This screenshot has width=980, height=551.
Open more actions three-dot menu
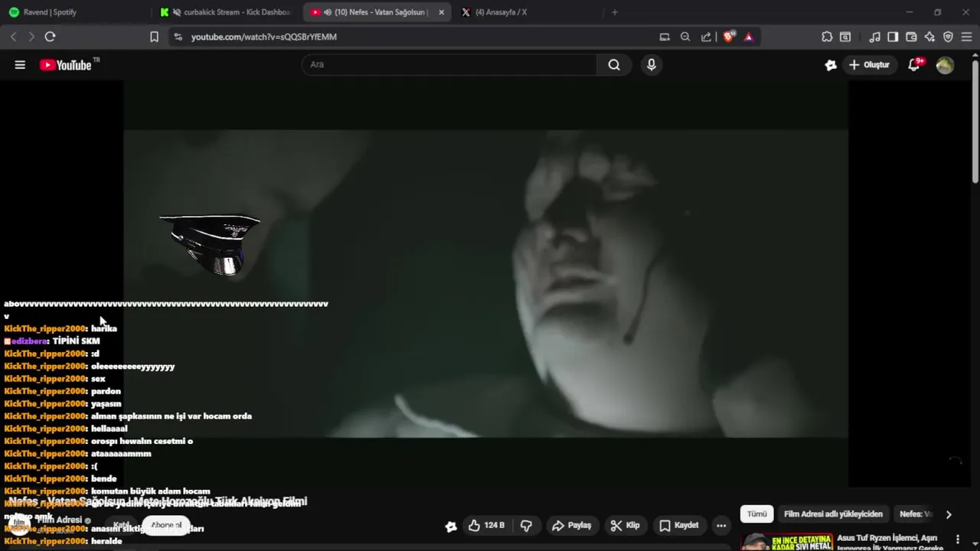click(721, 526)
